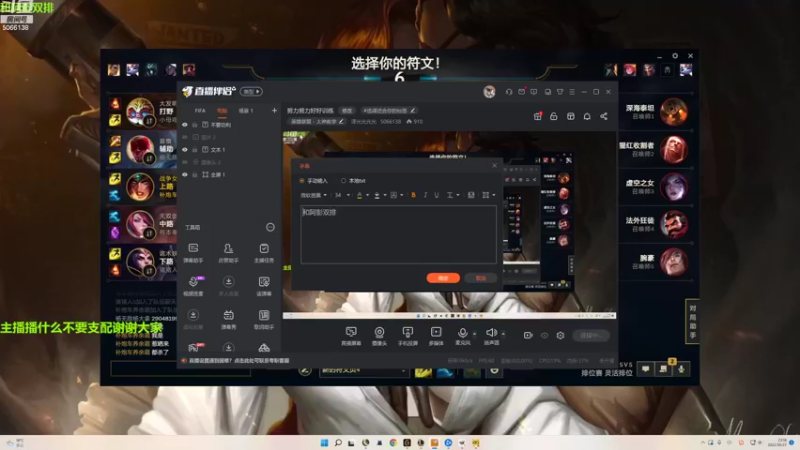Toggle Italic formatting in the text dialog
Image resolution: width=800 pixels, height=450 pixels.
click(425, 195)
